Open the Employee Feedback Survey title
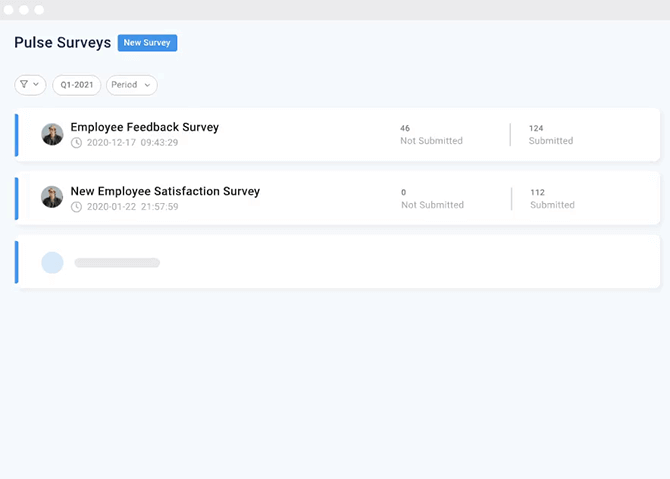This screenshot has width=670, height=479. 144,127
